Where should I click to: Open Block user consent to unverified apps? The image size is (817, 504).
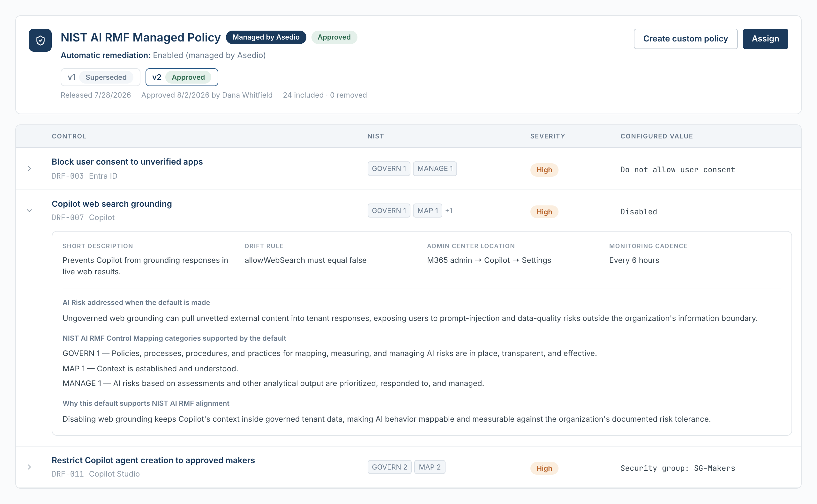coord(127,162)
